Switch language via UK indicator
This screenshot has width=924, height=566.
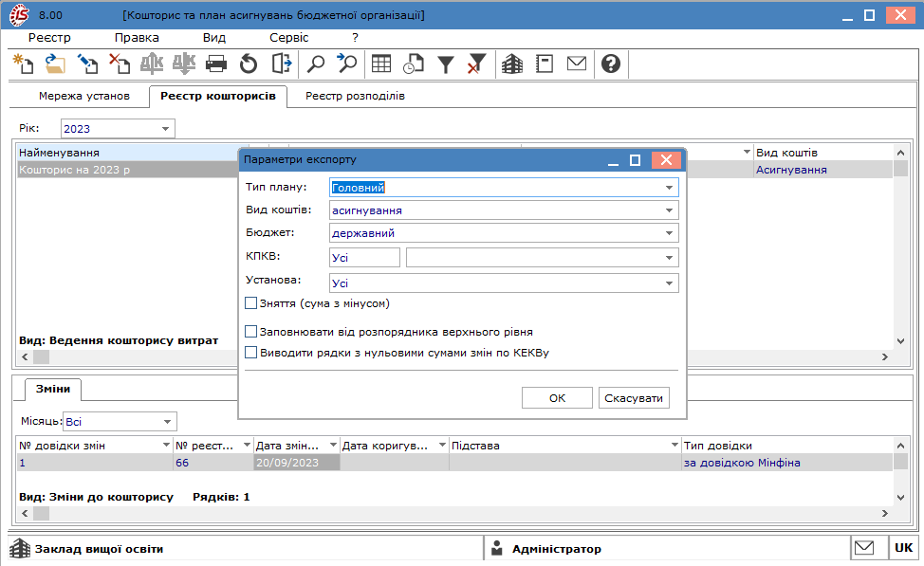(x=903, y=548)
